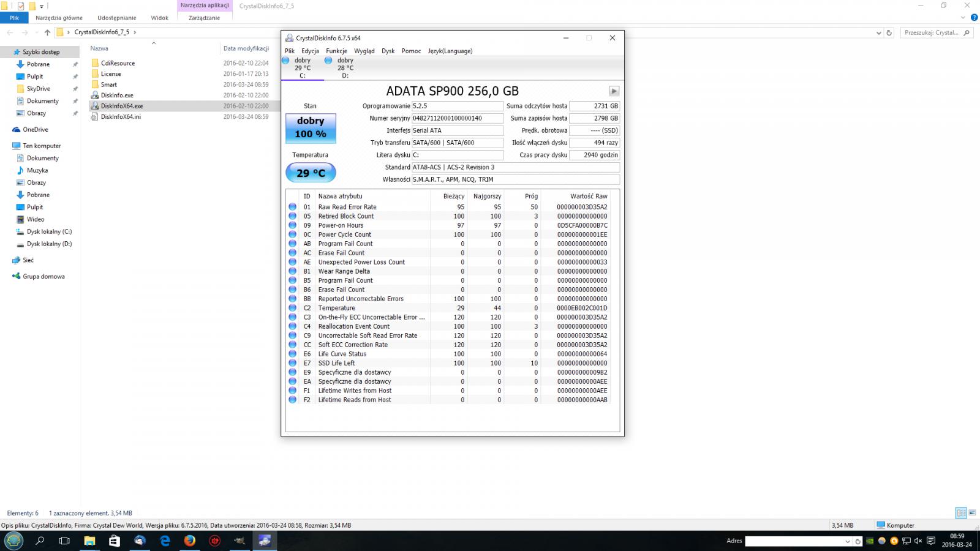
Task: Select the C: disk health orb
Action: [285, 60]
